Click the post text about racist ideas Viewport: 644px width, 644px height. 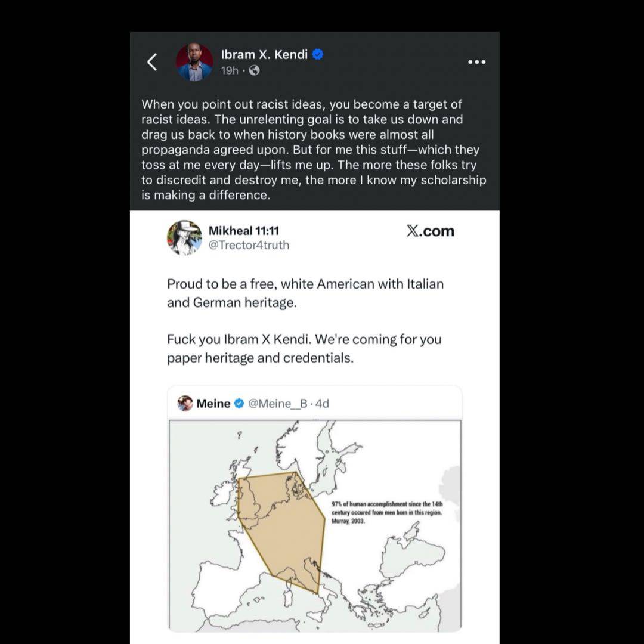pos(313,150)
